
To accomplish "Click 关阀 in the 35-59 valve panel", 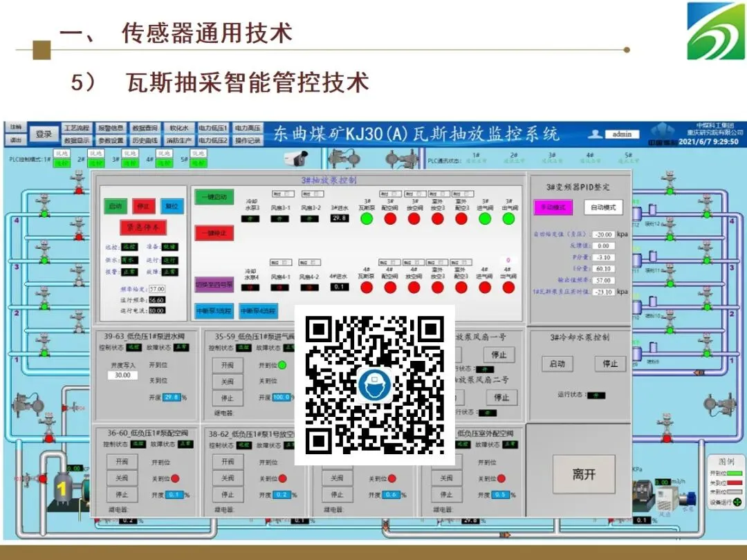I will point(228,382).
